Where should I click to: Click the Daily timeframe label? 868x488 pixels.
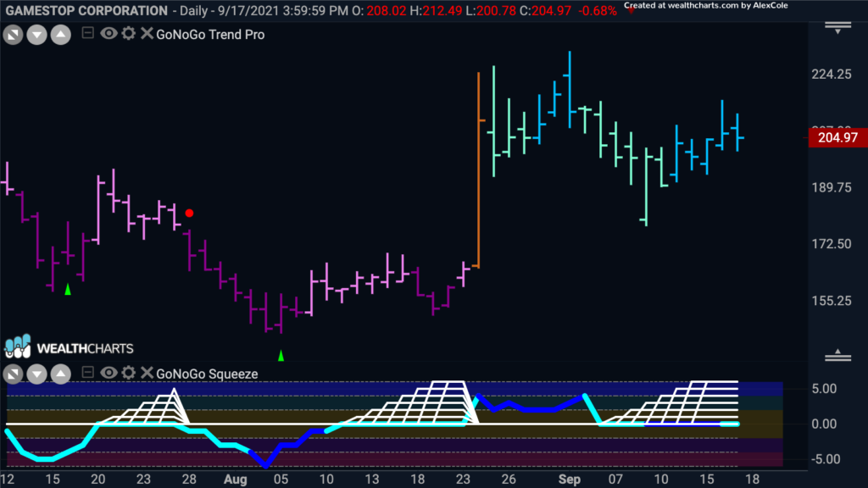point(193,10)
